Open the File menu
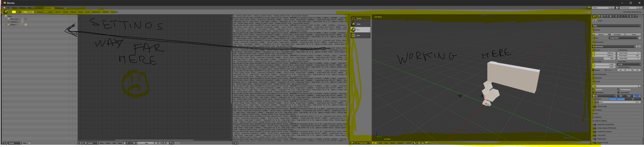The width and height of the screenshot is (644, 147). [8, 8]
